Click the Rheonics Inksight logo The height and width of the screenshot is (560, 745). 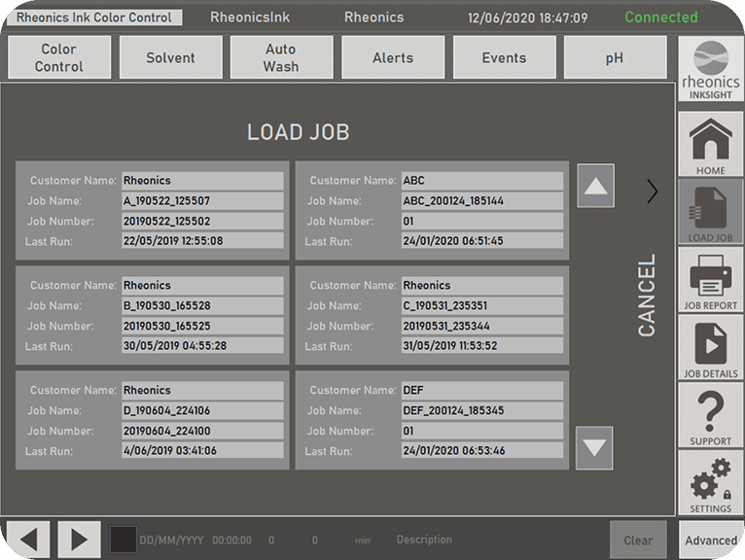(710, 71)
